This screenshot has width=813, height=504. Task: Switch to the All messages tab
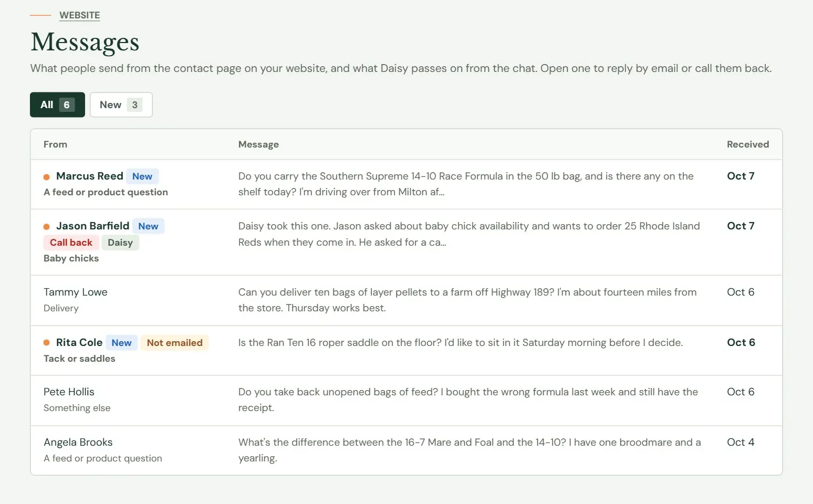pos(57,104)
